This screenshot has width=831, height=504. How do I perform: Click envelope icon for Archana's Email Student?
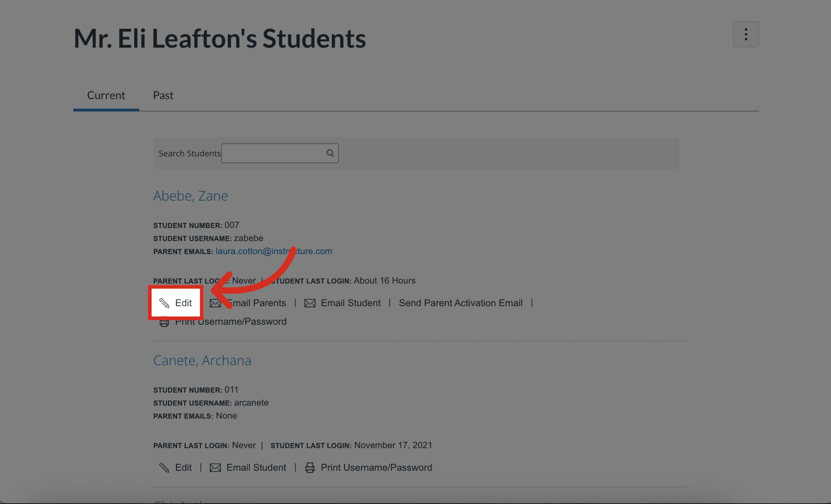click(215, 467)
